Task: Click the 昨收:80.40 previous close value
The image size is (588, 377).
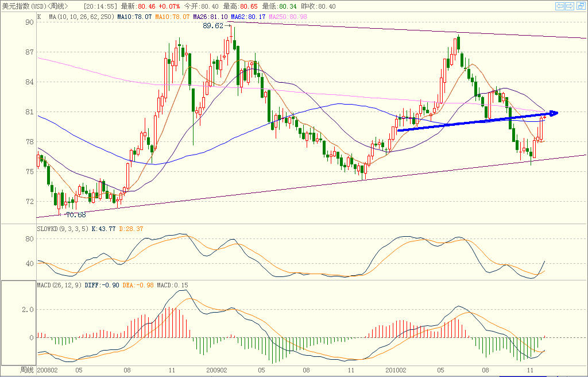Action: pyautogui.click(x=318, y=6)
